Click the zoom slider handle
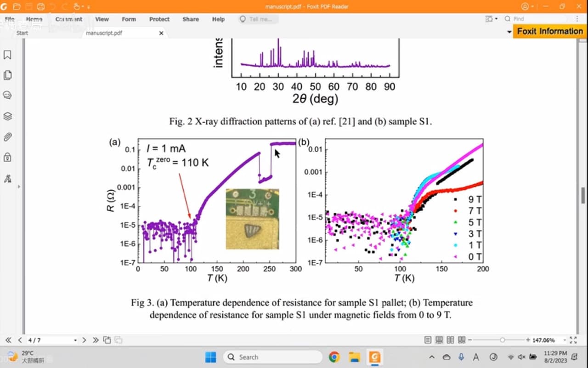The image size is (588, 368). click(x=503, y=340)
